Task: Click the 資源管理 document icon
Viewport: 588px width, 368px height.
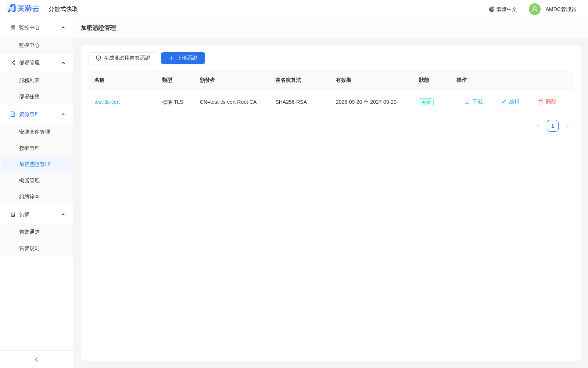Action: 13,114
